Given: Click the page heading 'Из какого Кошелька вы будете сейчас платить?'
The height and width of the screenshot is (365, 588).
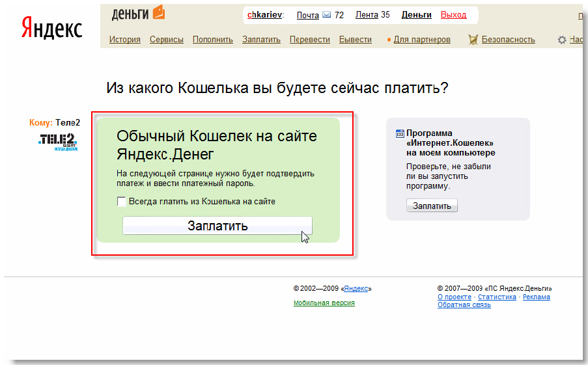Looking at the screenshot, I should tap(277, 88).
